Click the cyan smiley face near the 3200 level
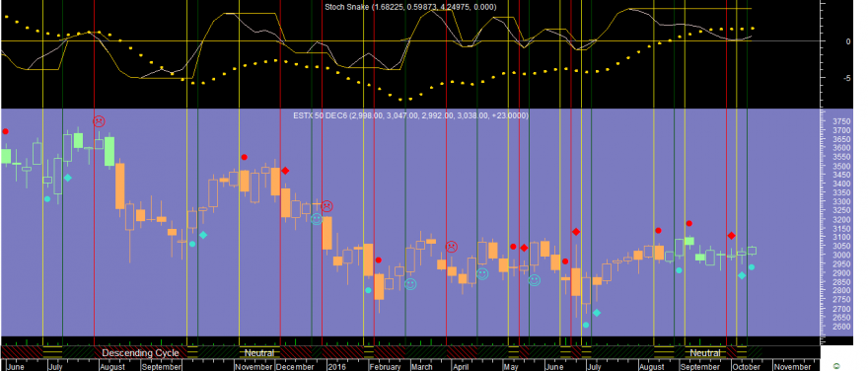 pos(316,219)
